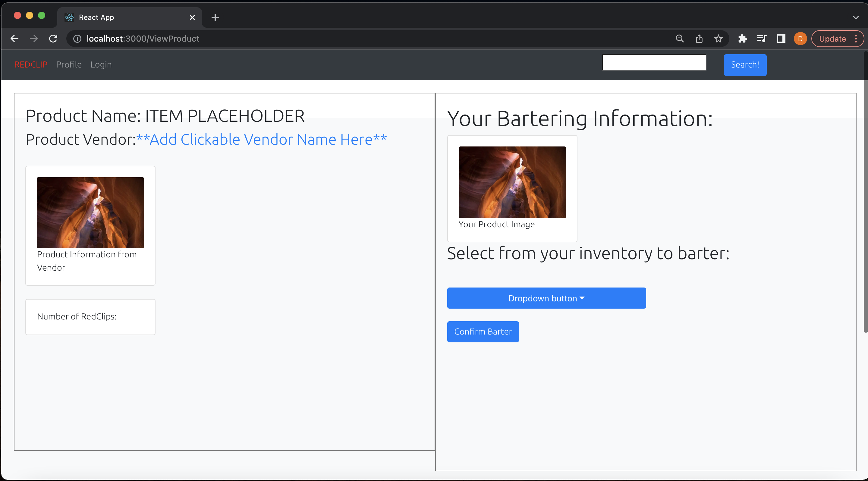Expand the Dropdown button menu
The width and height of the screenshot is (868, 481).
click(546, 298)
